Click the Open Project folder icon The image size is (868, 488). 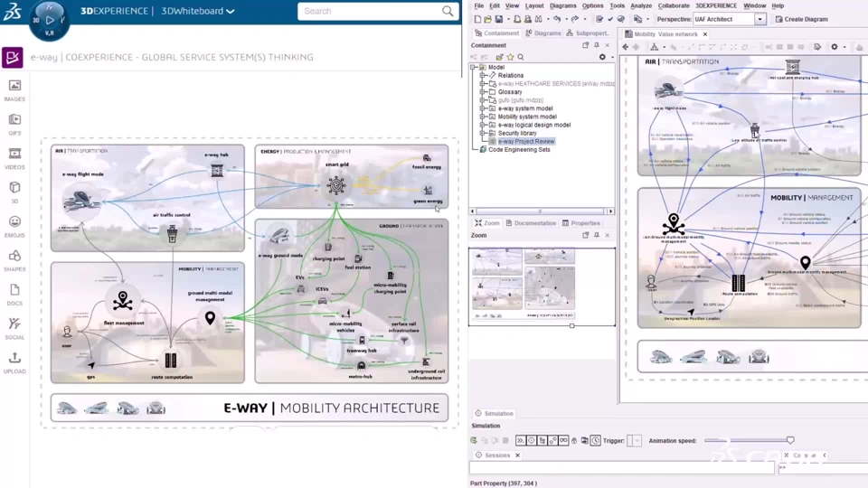(487, 19)
